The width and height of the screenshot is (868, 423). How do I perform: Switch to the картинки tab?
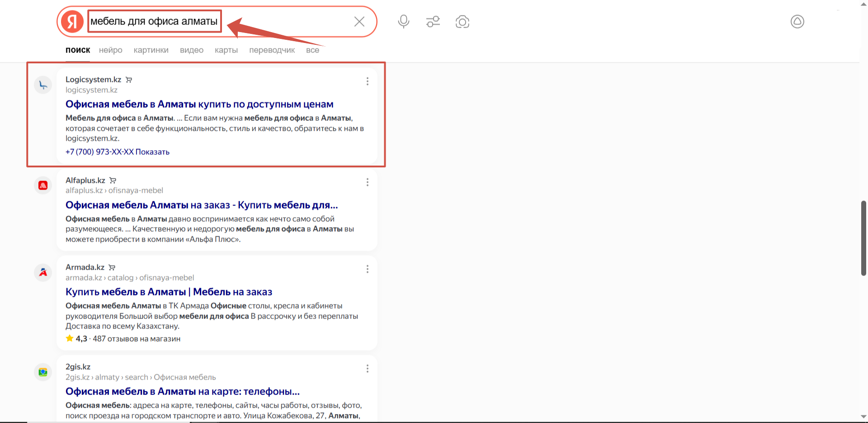(151, 50)
